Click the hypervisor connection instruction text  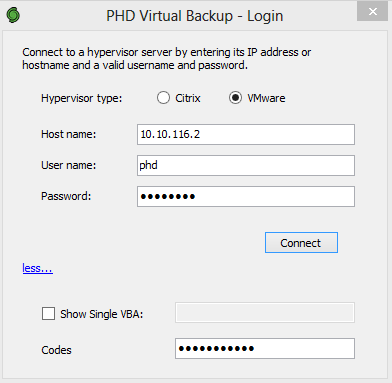(x=167, y=59)
